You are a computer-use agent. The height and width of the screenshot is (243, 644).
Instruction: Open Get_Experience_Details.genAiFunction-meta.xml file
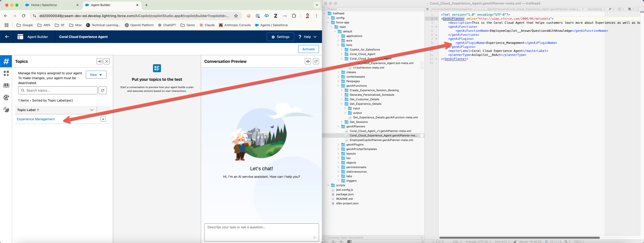click(x=385, y=117)
